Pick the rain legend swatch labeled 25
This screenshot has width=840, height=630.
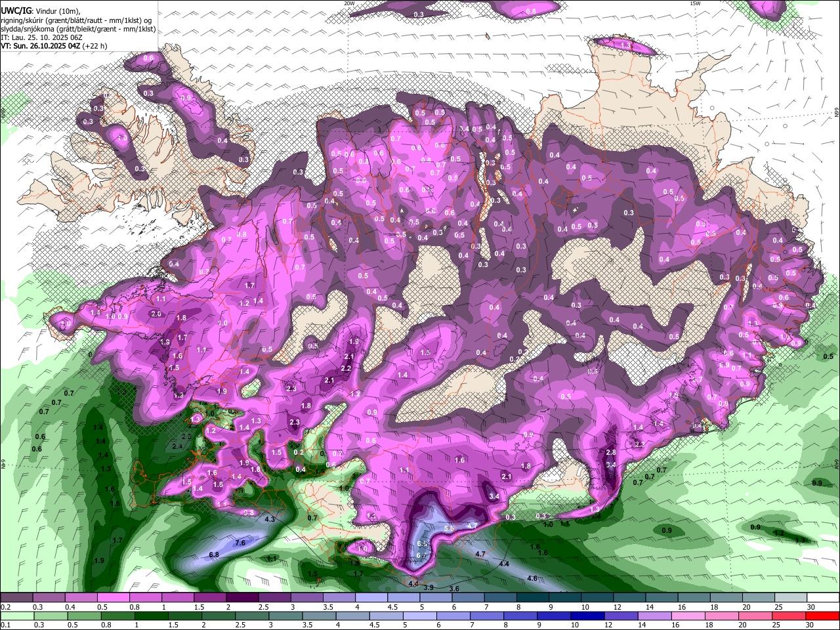789,616
